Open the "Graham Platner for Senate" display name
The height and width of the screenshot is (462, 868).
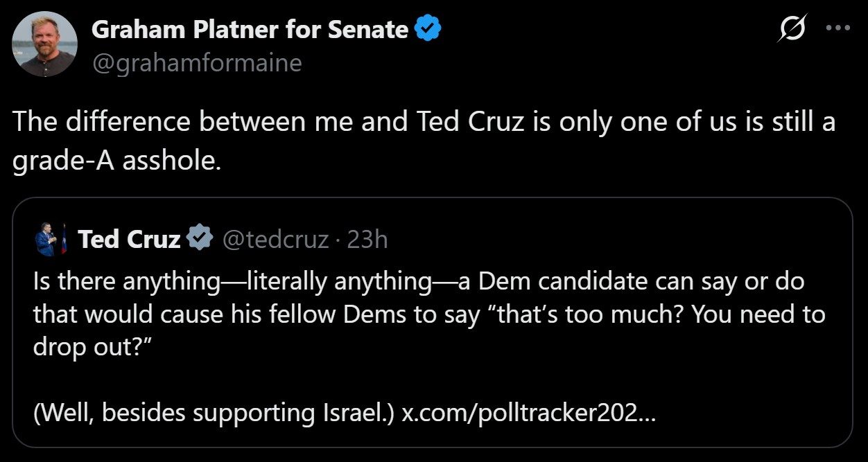tap(250, 29)
